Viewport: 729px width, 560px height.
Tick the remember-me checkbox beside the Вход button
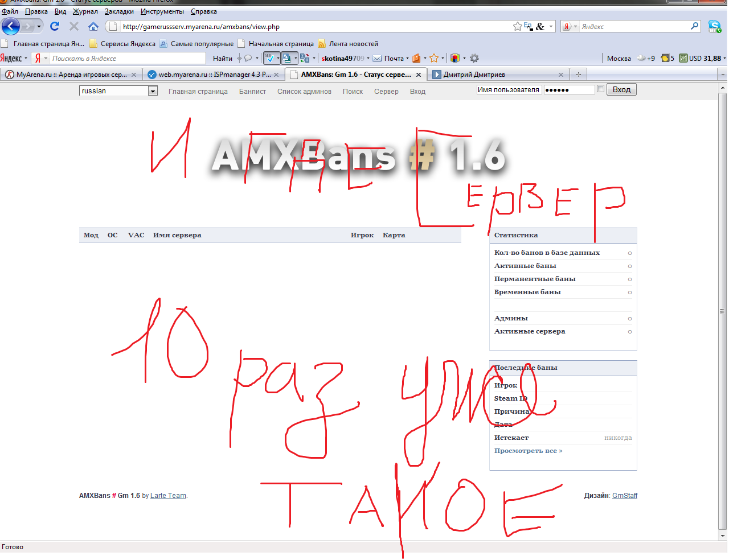pos(600,89)
